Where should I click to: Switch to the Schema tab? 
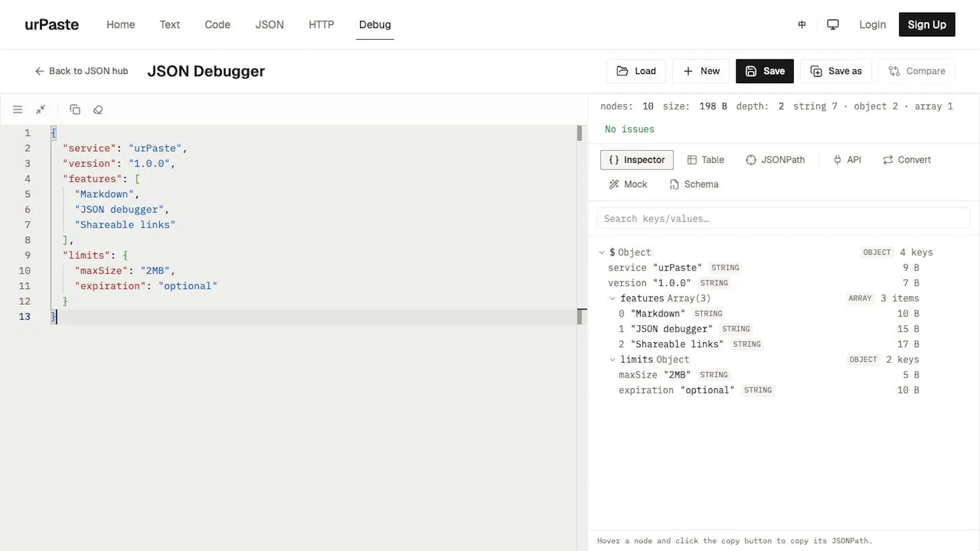tap(694, 184)
